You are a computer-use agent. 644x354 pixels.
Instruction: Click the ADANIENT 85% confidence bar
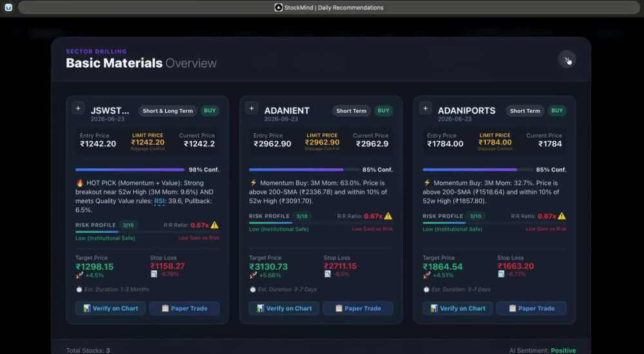click(x=305, y=170)
